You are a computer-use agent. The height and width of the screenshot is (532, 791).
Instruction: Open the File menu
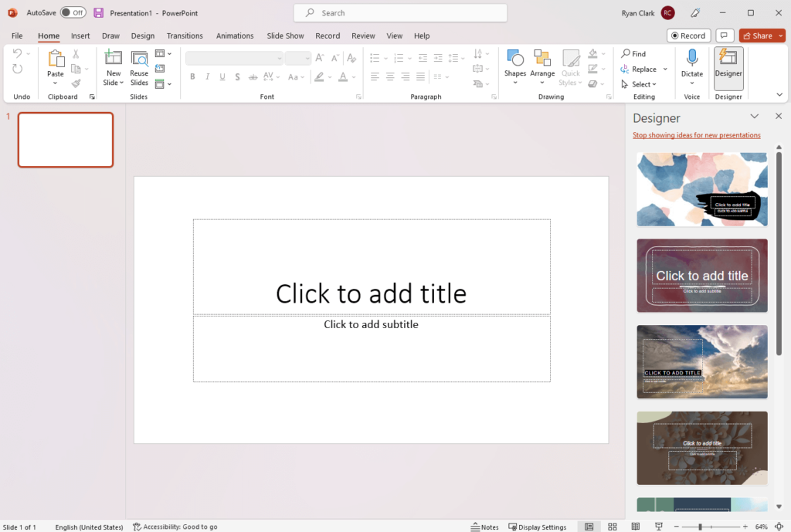click(17, 36)
